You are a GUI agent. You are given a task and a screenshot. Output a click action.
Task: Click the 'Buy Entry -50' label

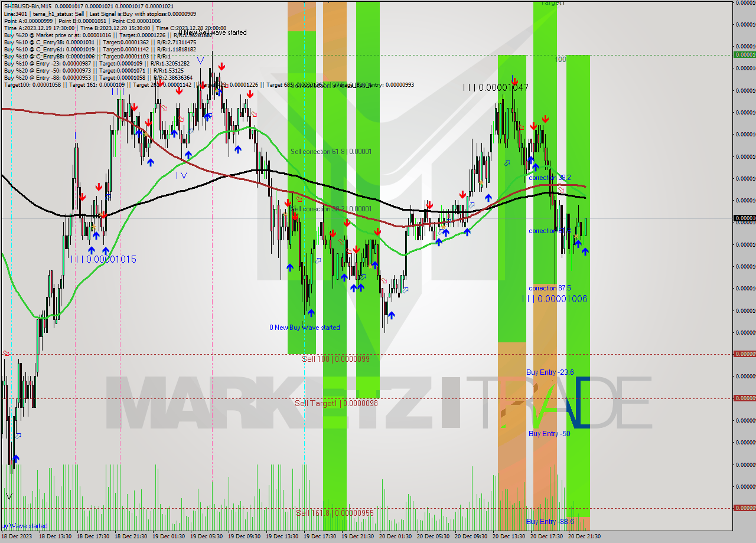pyautogui.click(x=549, y=434)
